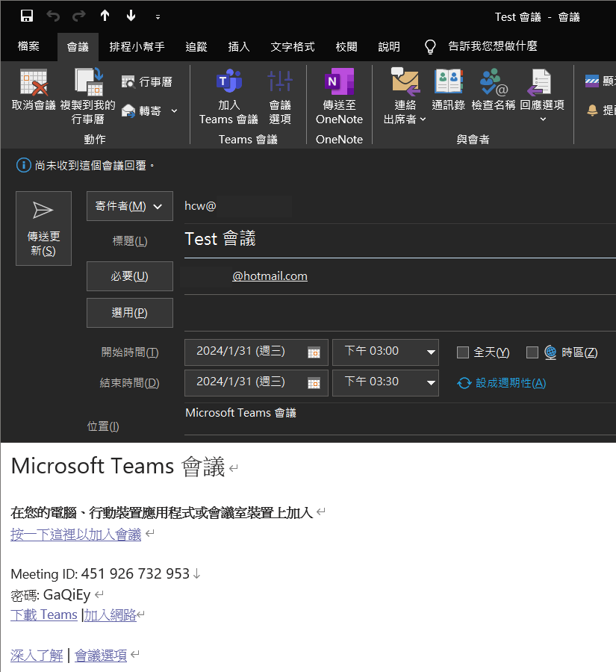Open the 寄件者 dropdown button
This screenshot has width=616, height=672.
(x=130, y=206)
